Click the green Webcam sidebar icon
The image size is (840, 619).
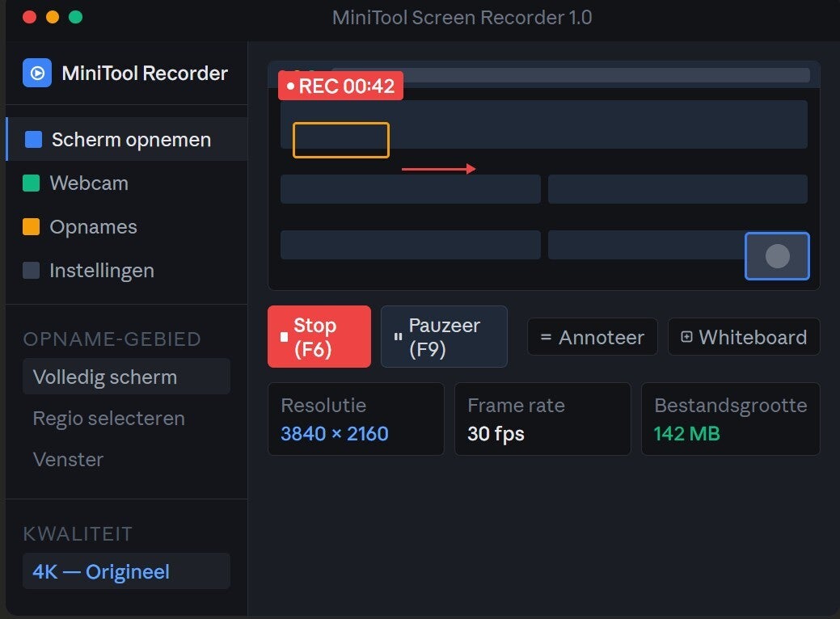[31, 183]
